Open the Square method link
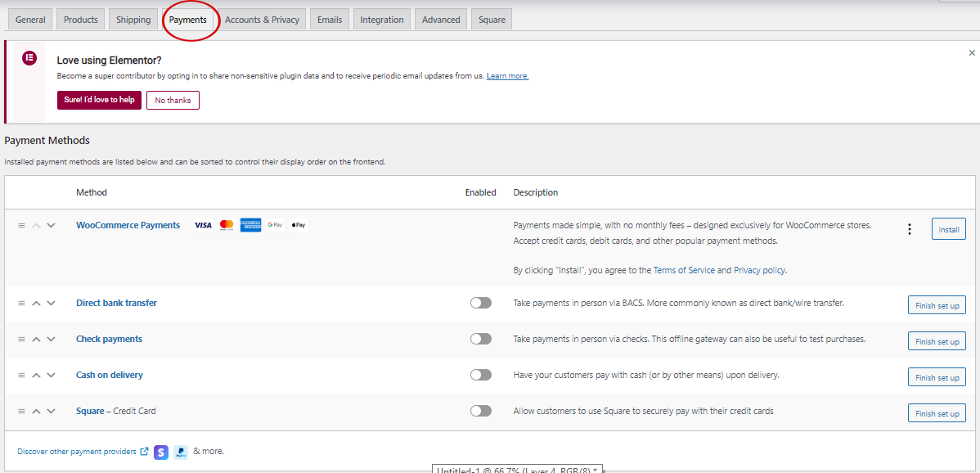The image size is (980, 473). pos(90,411)
